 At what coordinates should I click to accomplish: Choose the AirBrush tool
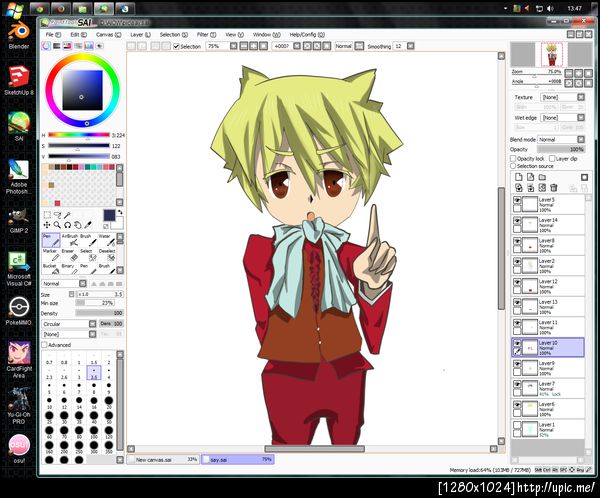(x=70, y=240)
